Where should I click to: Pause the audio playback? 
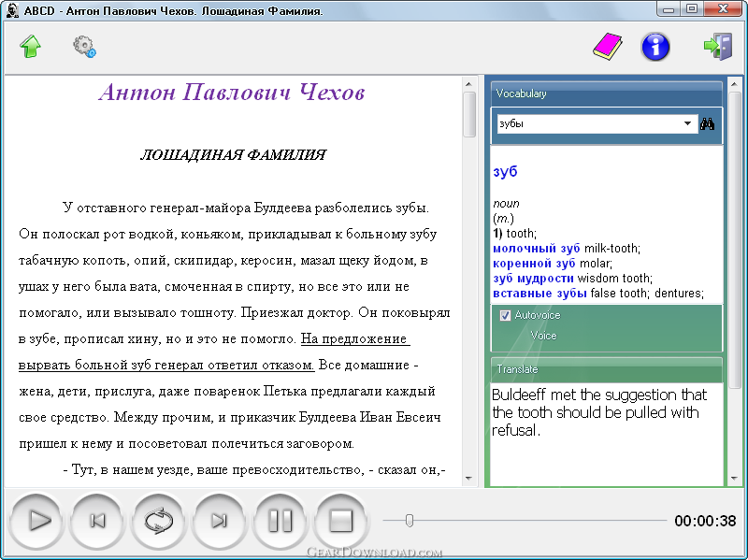point(280,521)
